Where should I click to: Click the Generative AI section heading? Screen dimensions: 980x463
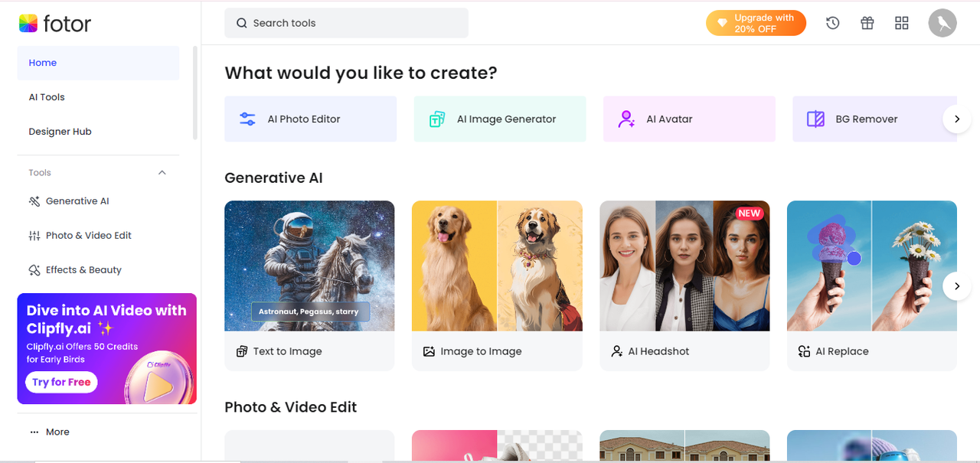pyautogui.click(x=273, y=178)
